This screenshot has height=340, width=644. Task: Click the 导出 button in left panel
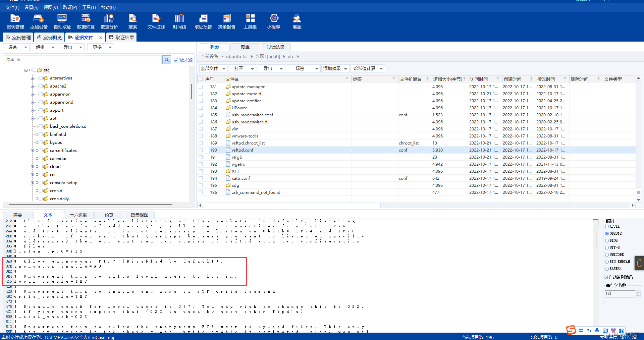click(x=72, y=47)
